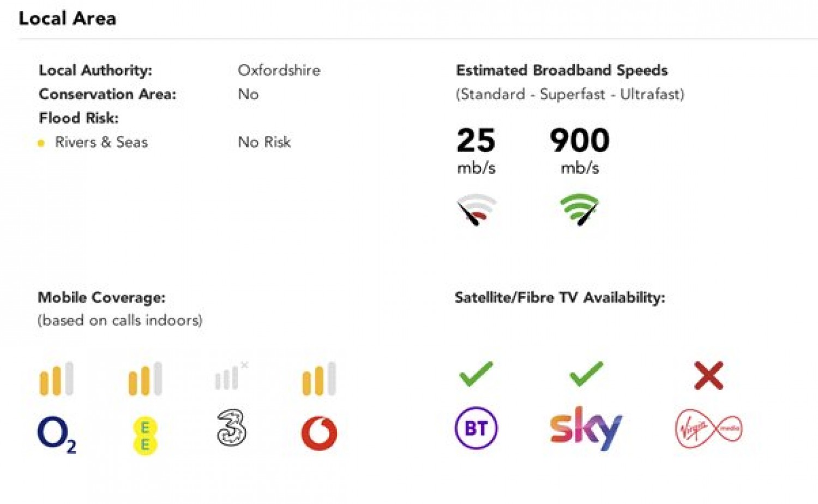This screenshot has height=504, width=818.
Task: Click the green fast-speed gauge icon
Action: [x=580, y=209]
